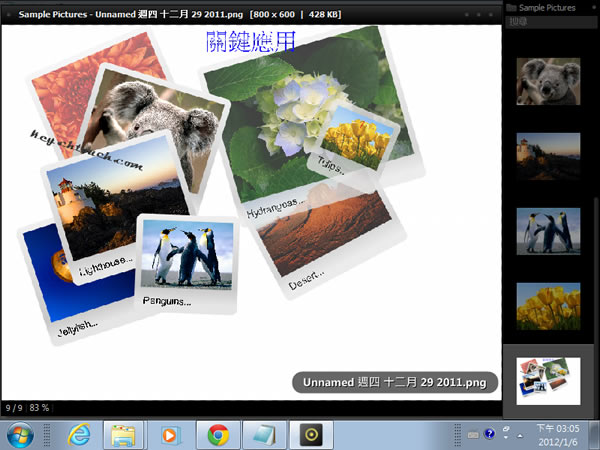
Task: Open the Windows Start menu
Action: point(20,434)
